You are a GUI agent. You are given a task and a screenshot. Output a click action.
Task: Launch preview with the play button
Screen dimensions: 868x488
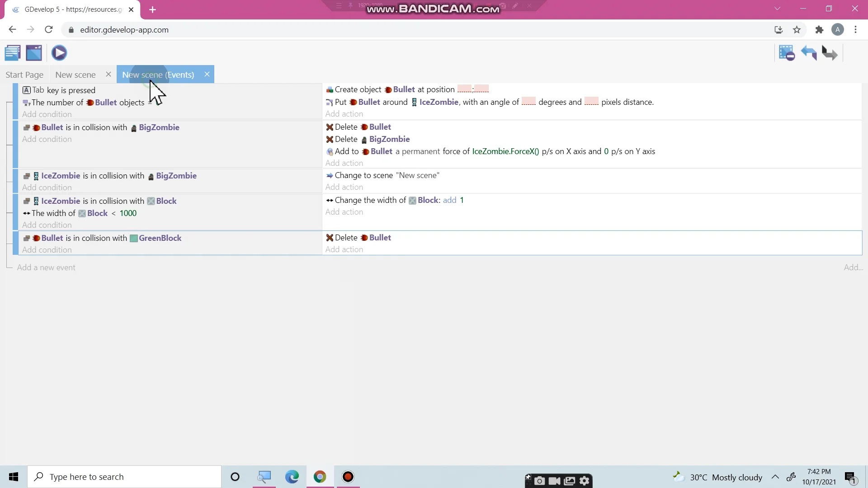coord(59,53)
